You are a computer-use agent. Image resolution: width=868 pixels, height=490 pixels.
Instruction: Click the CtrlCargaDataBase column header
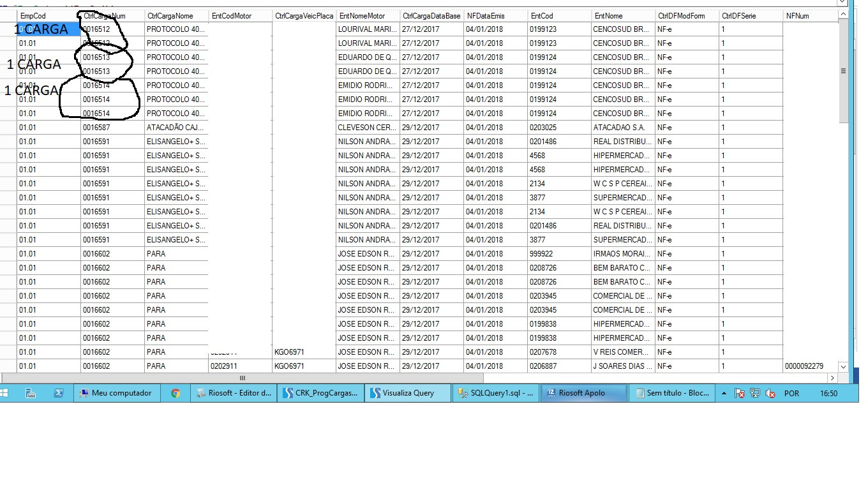(431, 16)
